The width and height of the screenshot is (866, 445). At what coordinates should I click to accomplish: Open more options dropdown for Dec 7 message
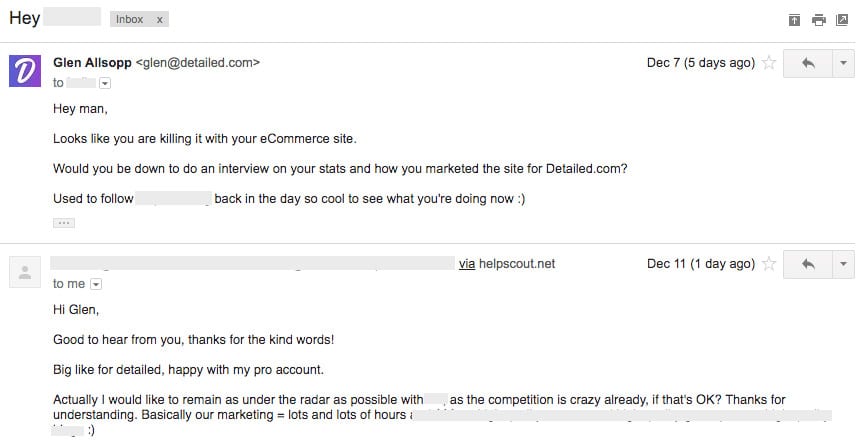(x=843, y=63)
